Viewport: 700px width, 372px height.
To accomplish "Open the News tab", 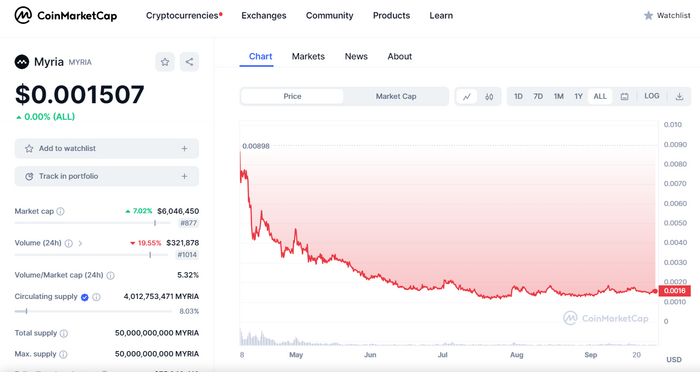I will 356,57.
